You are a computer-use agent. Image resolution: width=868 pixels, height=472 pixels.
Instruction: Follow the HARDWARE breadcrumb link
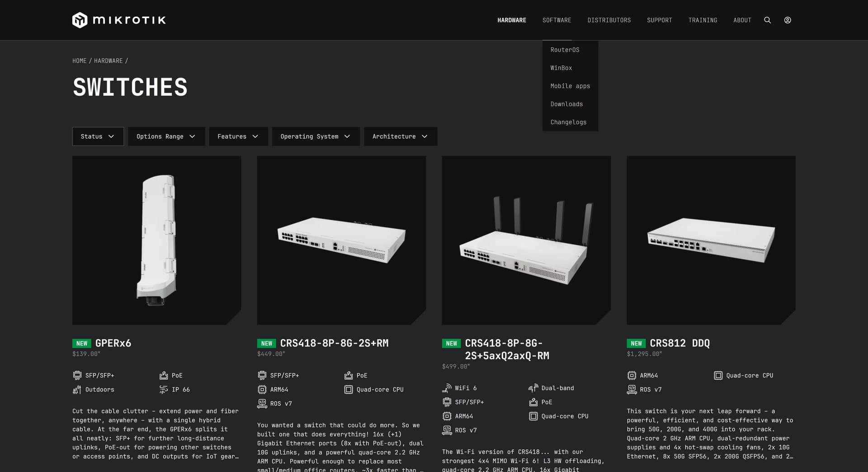pos(108,61)
